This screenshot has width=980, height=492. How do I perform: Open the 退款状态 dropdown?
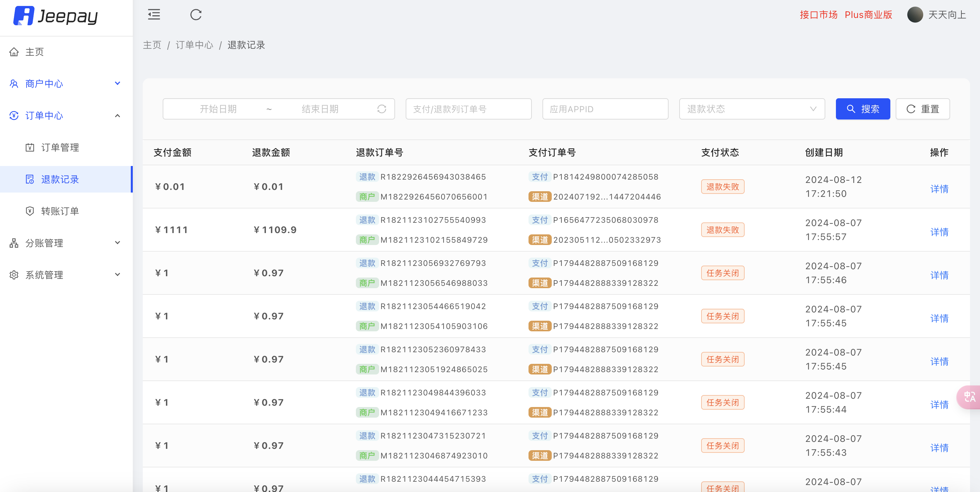pos(751,109)
